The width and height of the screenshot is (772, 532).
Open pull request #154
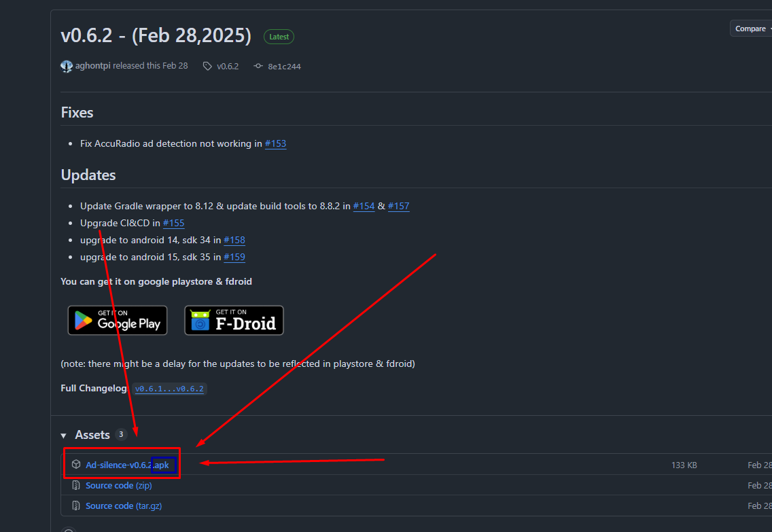pos(364,206)
